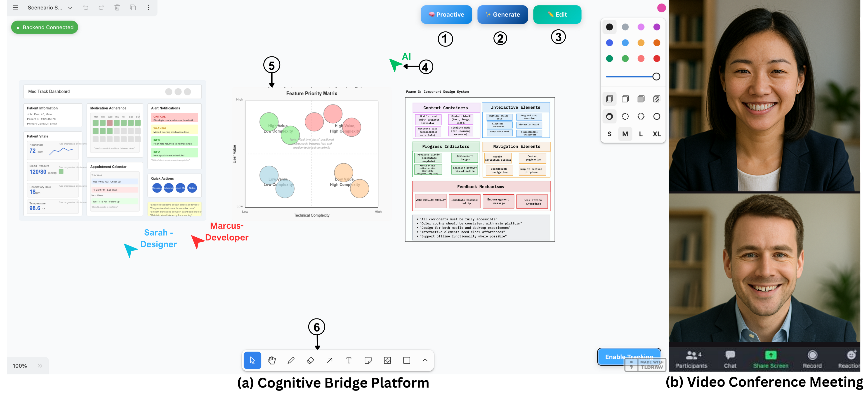Image resolution: width=868 pixels, height=395 pixels.
Task: Switch stroke style to dashed circle option
Action: pos(625,116)
